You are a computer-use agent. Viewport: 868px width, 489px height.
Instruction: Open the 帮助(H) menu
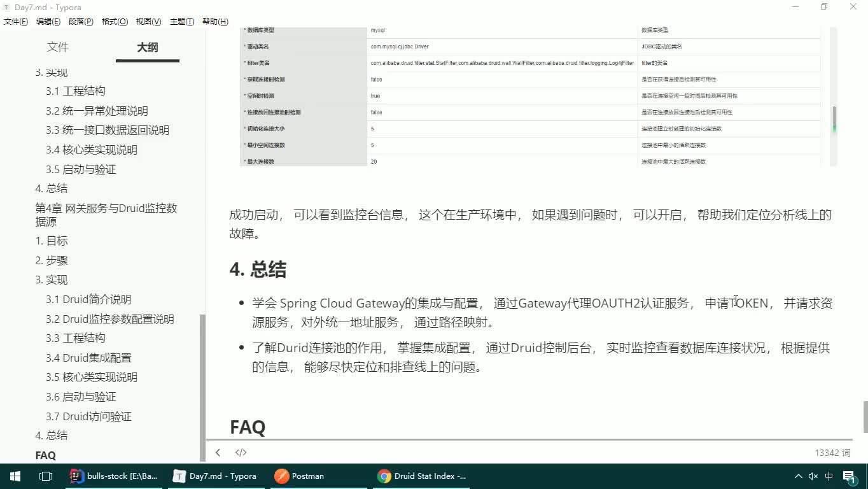[x=215, y=22]
